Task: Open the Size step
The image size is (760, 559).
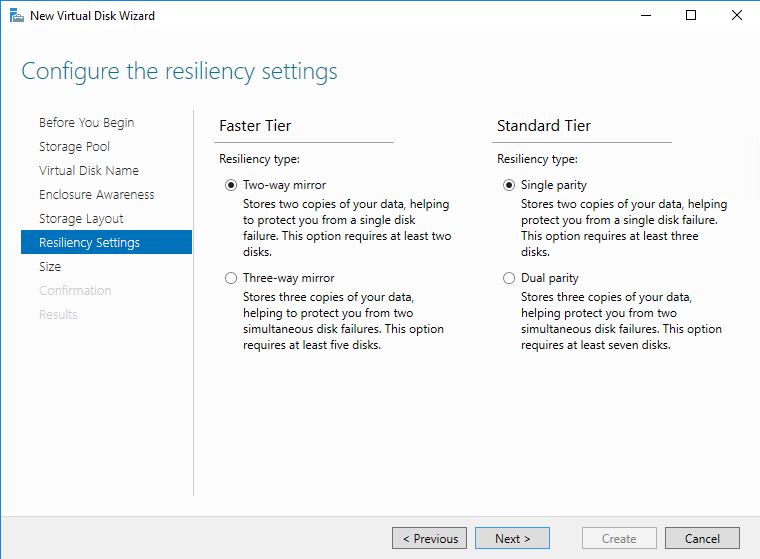Action: (50, 267)
